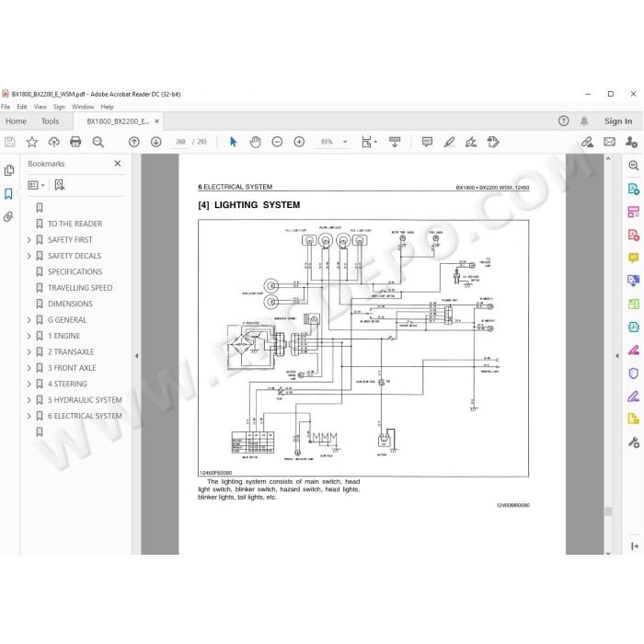The width and height of the screenshot is (644, 644).
Task: Click the stamp tool icon
Action: [x=493, y=142]
